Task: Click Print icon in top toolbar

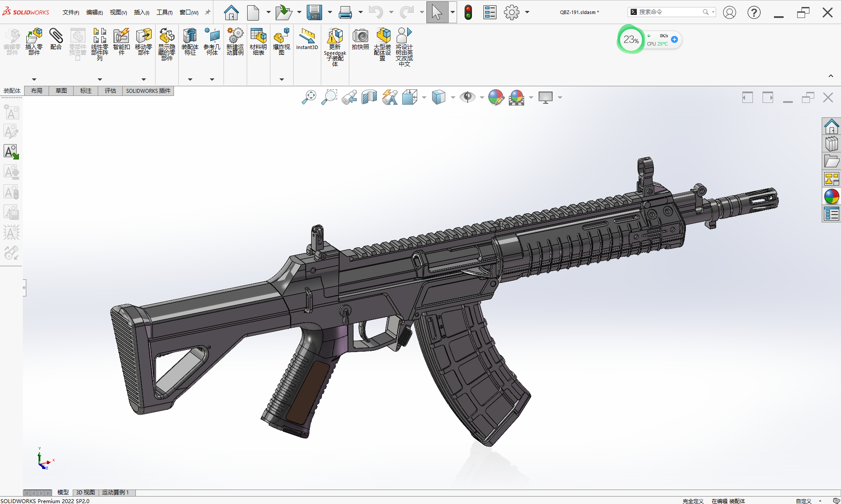Action: click(x=345, y=12)
